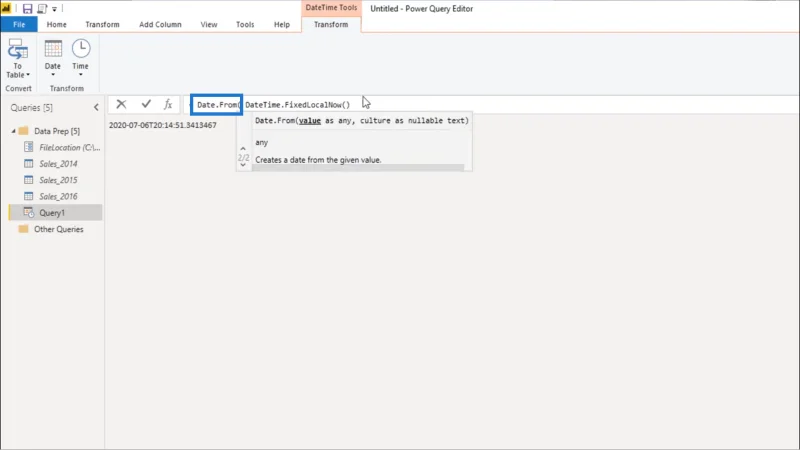Click the Queries [5] pane header
800x450 pixels.
pyautogui.click(x=32, y=108)
